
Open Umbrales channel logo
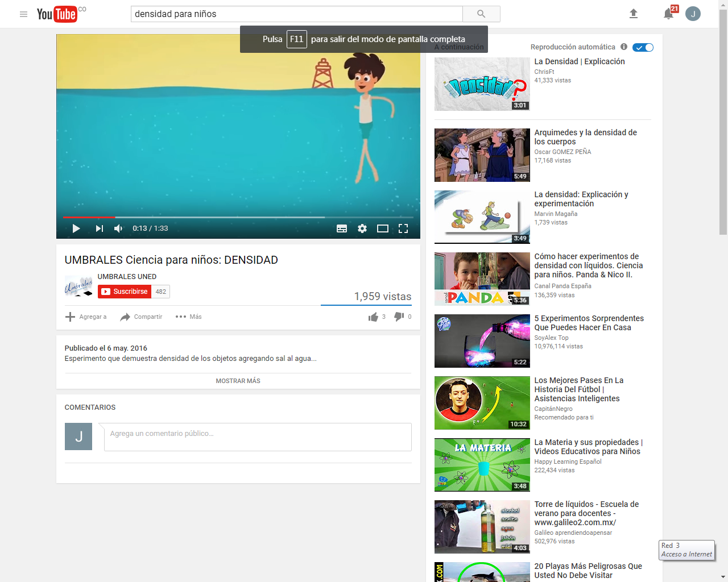[78, 286]
